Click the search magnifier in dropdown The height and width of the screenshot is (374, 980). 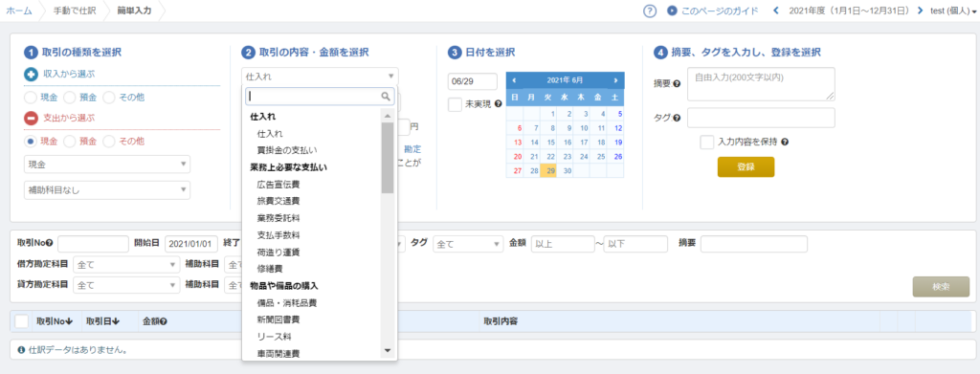(387, 97)
